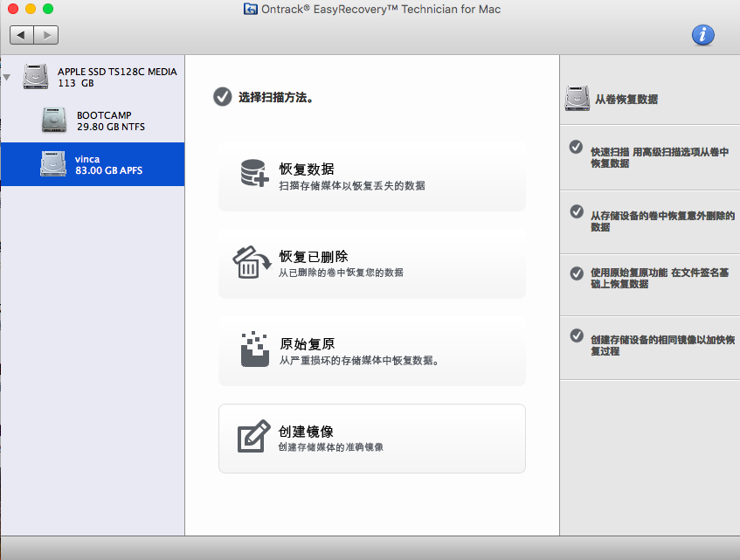Click the vinca volume drive icon
This screenshot has height=560, width=740.
pos(53,164)
